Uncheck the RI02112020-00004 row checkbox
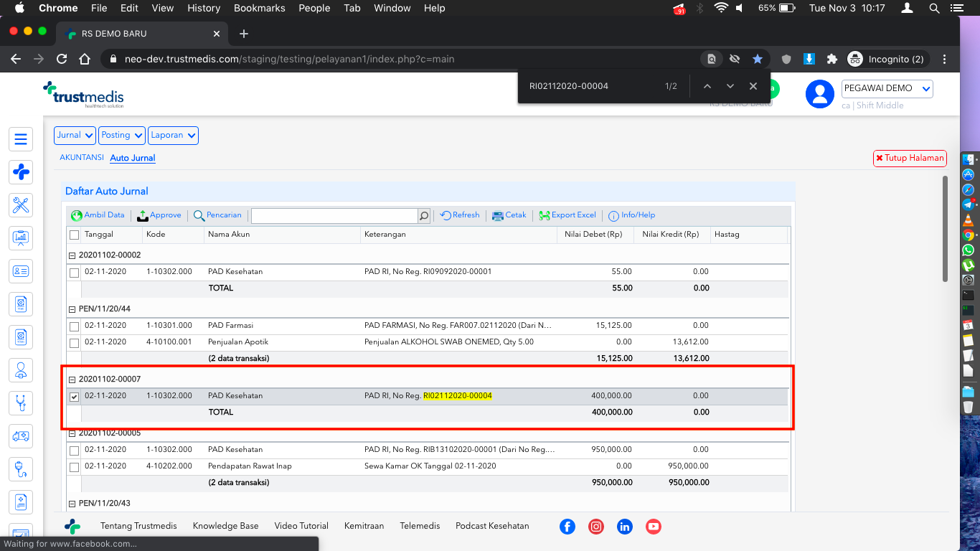The image size is (980, 551). (x=75, y=397)
